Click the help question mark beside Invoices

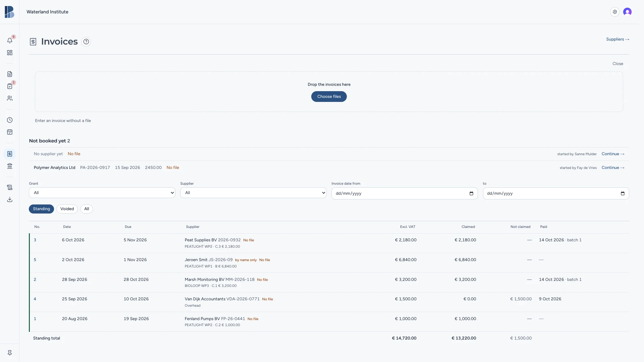[x=86, y=42]
